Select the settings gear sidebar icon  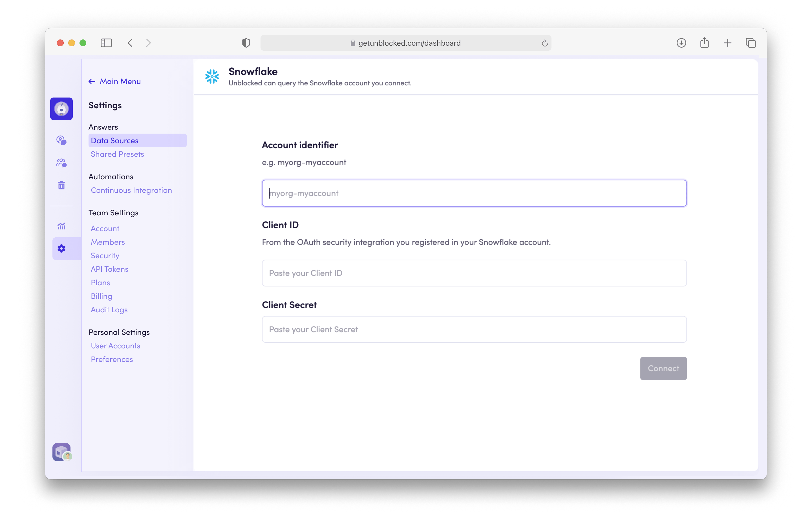[x=61, y=248]
